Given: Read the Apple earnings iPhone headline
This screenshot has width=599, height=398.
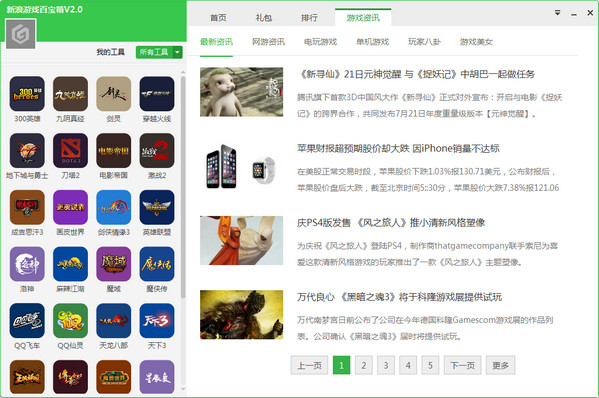Looking at the screenshot, I should coord(398,148).
